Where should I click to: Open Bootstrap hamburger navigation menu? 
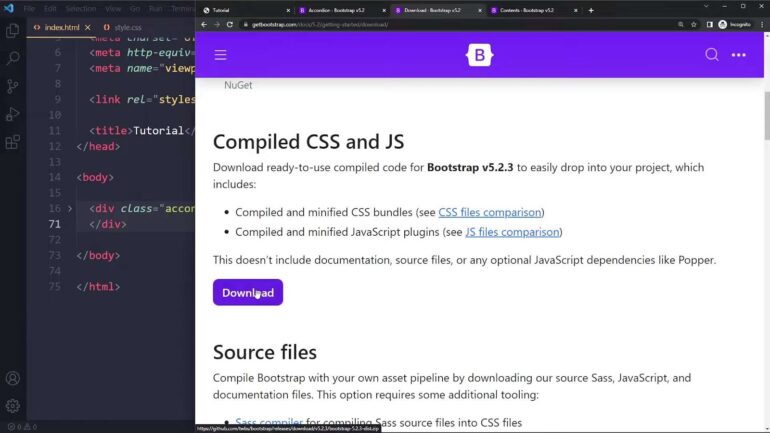[x=220, y=55]
